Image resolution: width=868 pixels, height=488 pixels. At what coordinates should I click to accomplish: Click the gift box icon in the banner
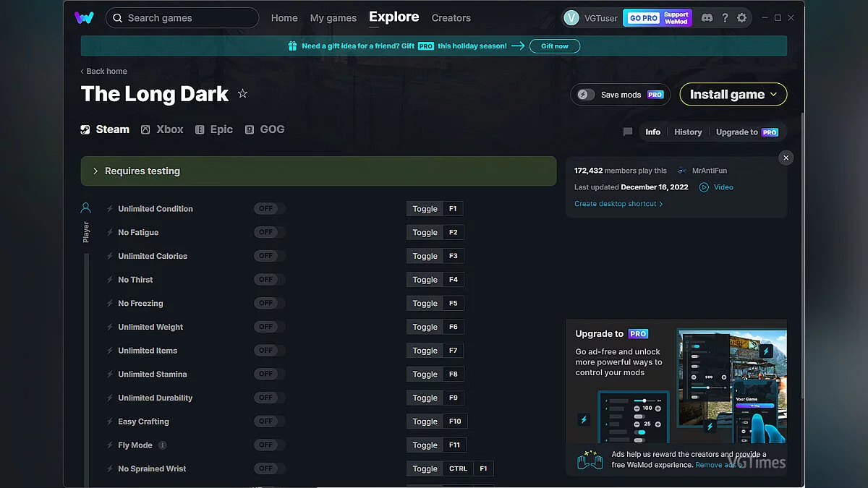coord(292,46)
